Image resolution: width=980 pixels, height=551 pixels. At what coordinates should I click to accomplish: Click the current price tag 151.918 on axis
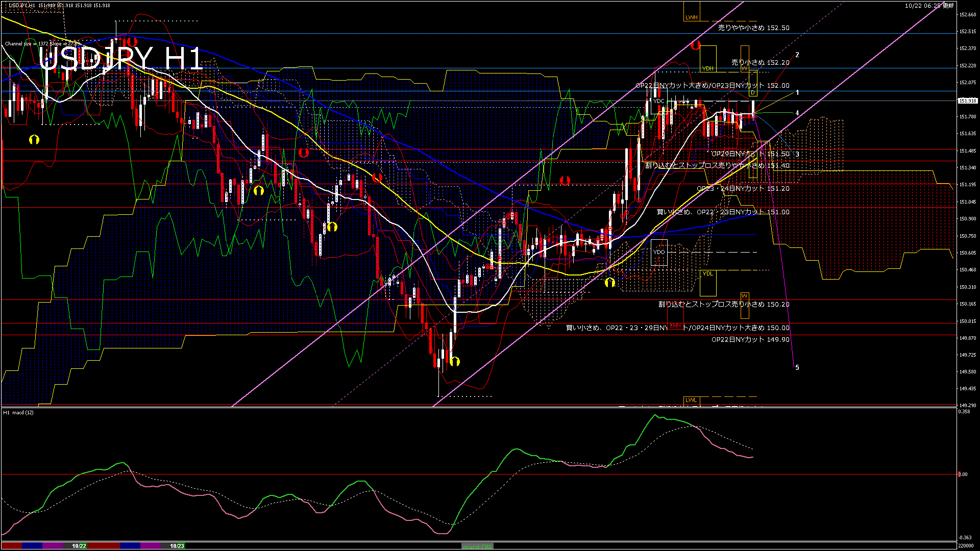[967, 101]
